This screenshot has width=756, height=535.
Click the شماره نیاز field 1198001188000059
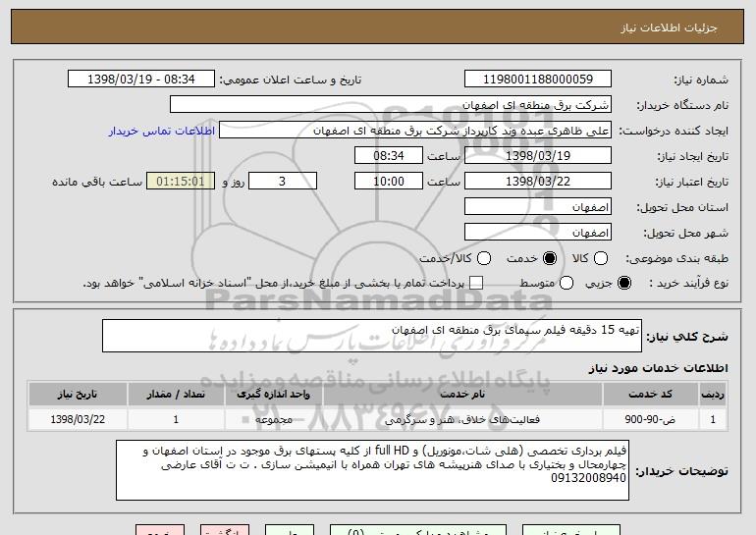click(x=538, y=80)
